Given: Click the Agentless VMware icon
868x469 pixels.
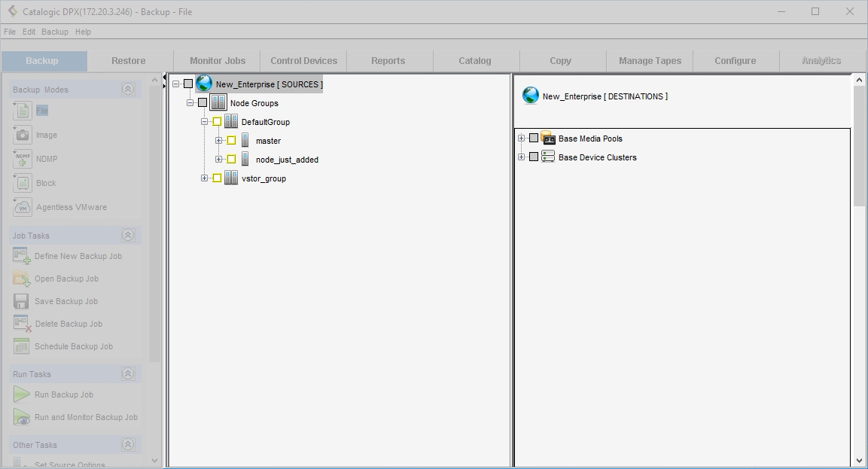Looking at the screenshot, I should pyautogui.click(x=23, y=207).
